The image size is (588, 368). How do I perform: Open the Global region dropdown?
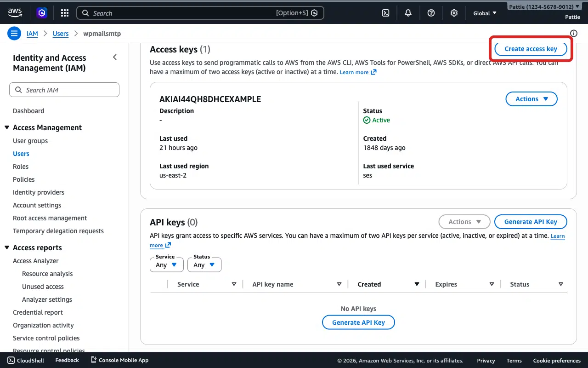[x=485, y=13]
